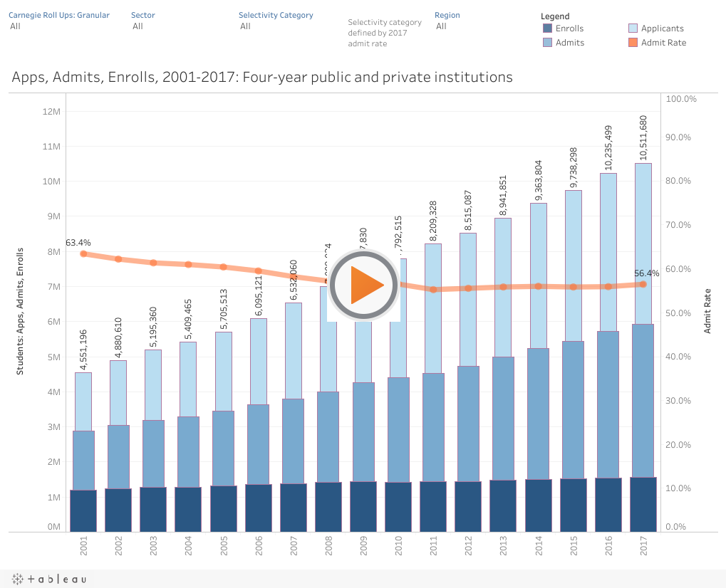Click the Sector filter title link
The height and width of the screenshot is (588, 726).
pos(142,15)
